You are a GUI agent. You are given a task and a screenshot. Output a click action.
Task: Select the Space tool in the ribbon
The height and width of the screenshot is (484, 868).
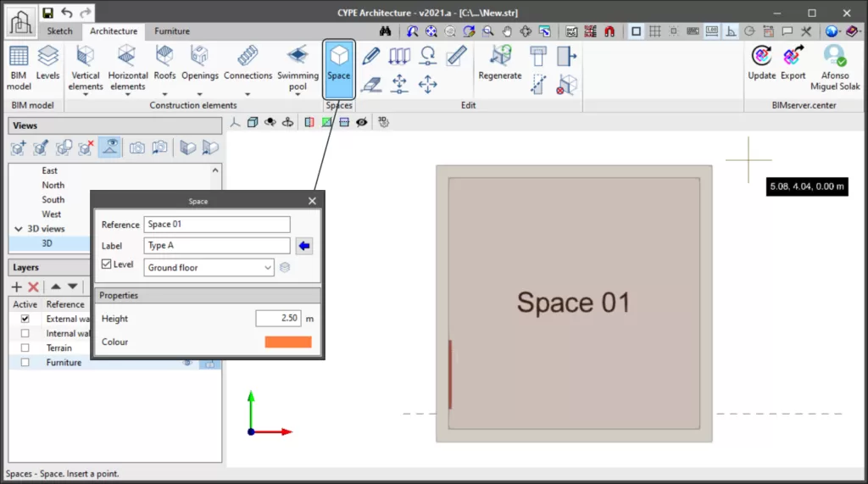[x=338, y=68]
